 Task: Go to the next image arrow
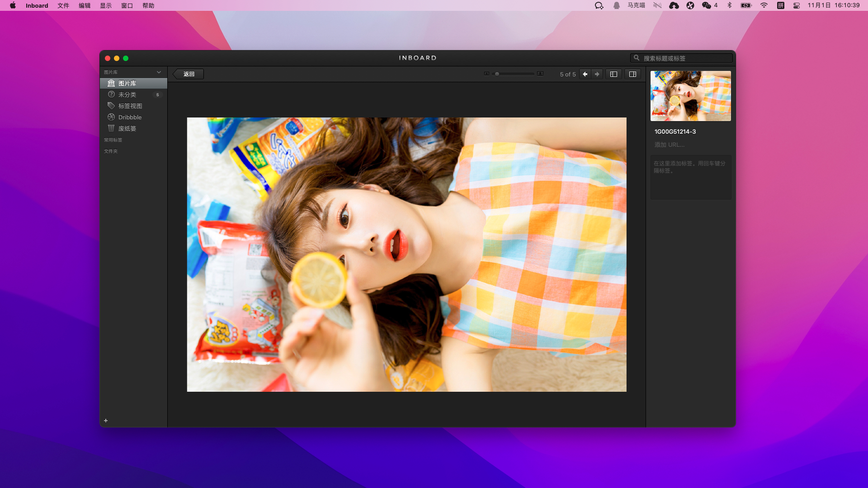point(597,74)
